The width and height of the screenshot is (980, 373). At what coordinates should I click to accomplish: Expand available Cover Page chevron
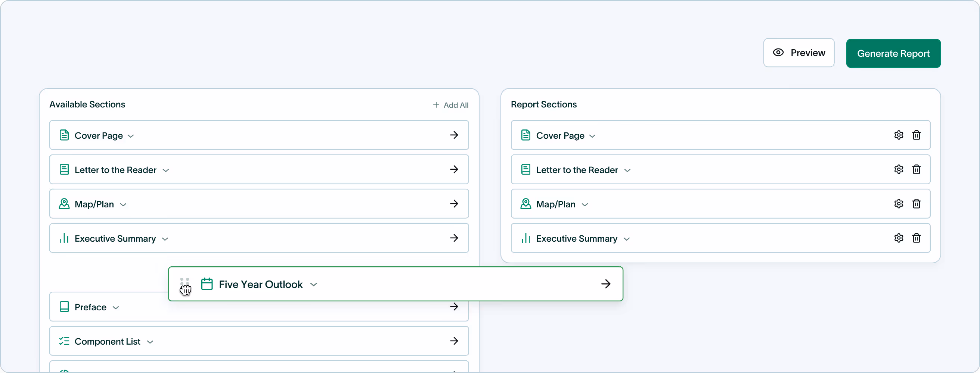point(130,137)
